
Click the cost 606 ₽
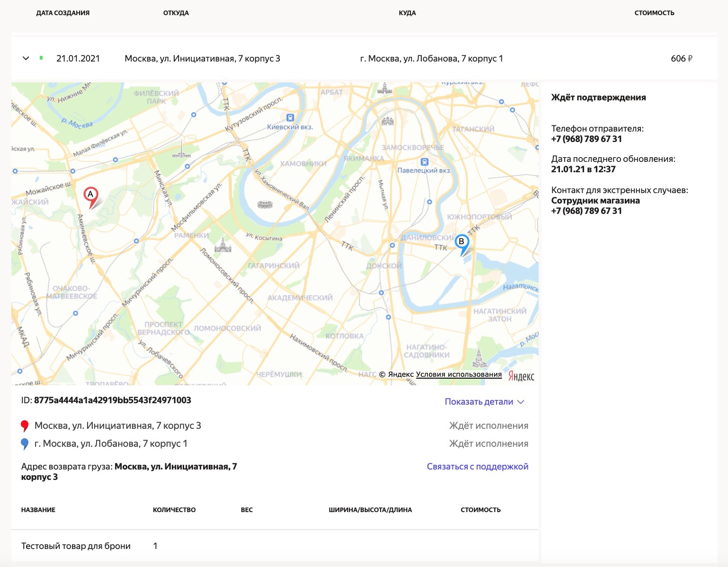682,59
